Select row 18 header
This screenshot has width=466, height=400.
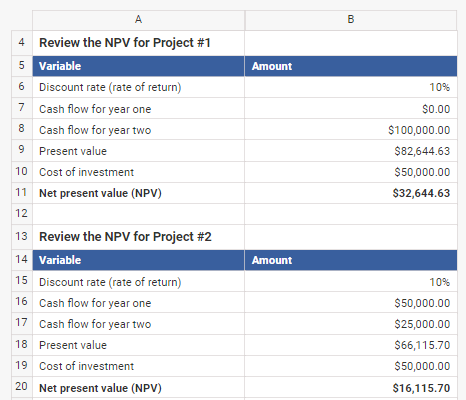pos(22,345)
